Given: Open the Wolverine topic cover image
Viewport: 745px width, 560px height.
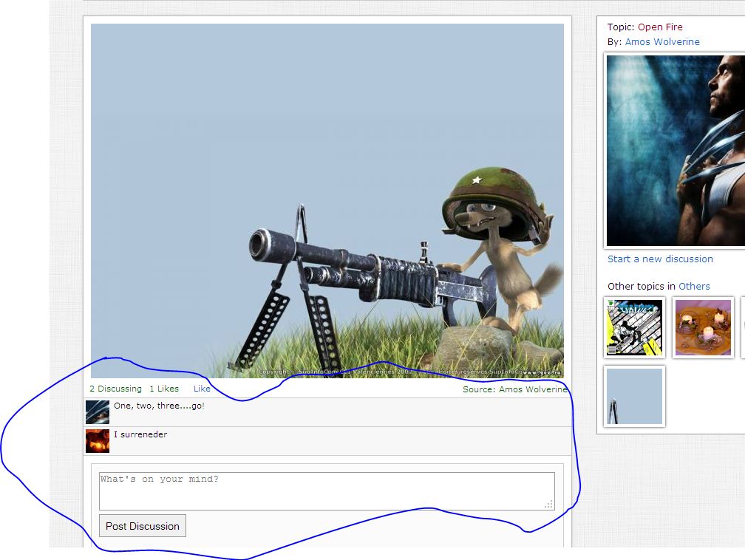Looking at the screenshot, I should click(x=676, y=151).
